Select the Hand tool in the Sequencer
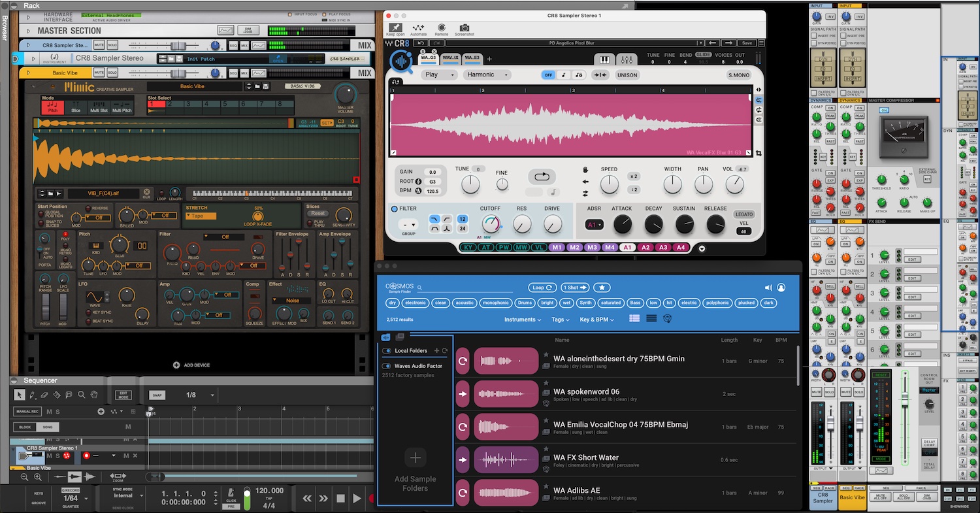The height and width of the screenshot is (513, 980). tap(94, 395)
